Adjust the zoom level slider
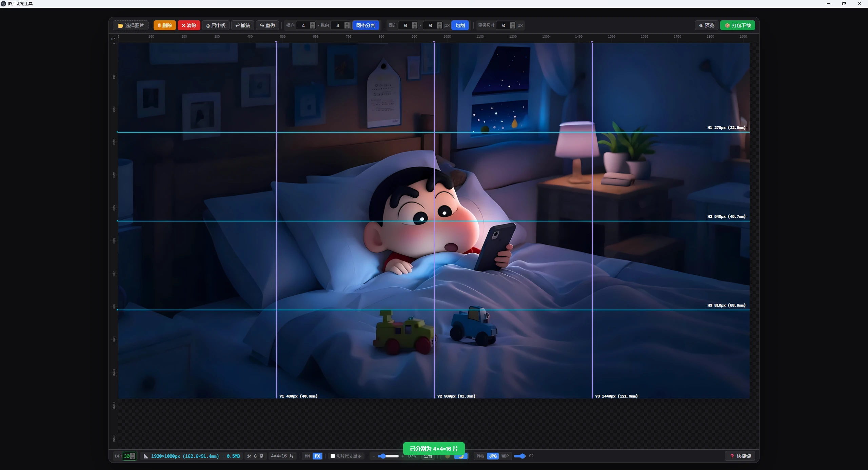Viewport: 868px width, 470px height. 388,456
